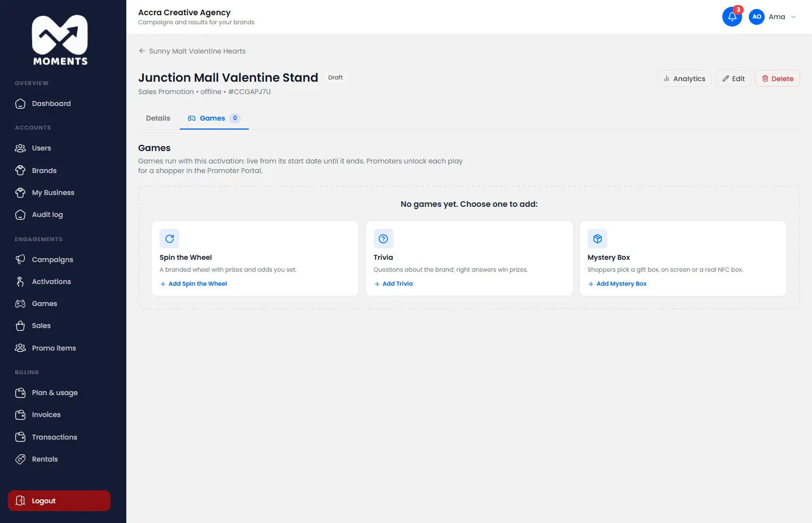Click the Add Trivia link
Screen dimensions: 812x523
[394, 284]
